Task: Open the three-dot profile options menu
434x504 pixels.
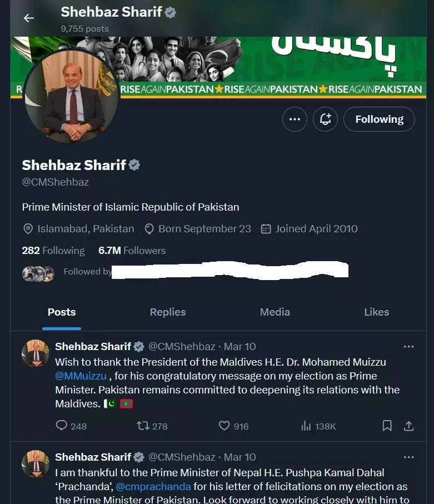Action: 295,119
